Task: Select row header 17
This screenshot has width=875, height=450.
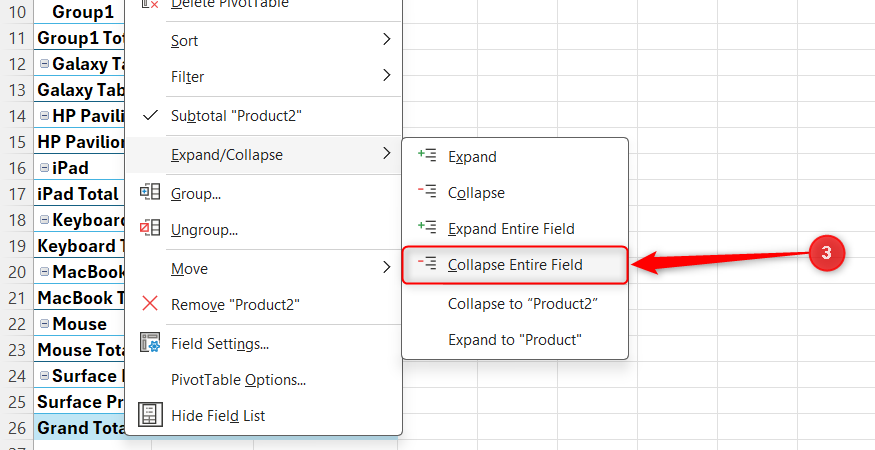Action: pyautogui.click(x=17, y=194)
